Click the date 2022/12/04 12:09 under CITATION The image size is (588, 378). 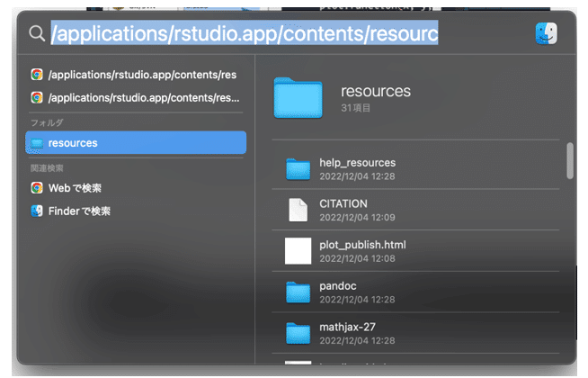pos(357,217)
